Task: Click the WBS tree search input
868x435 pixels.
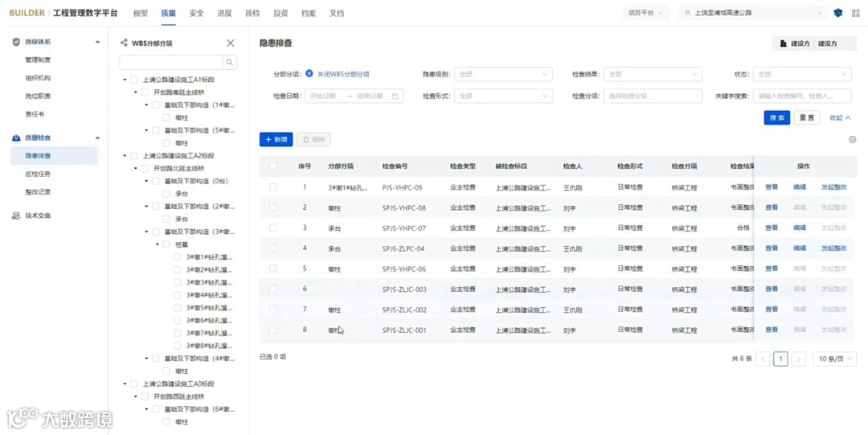Action: click(171, 63)
